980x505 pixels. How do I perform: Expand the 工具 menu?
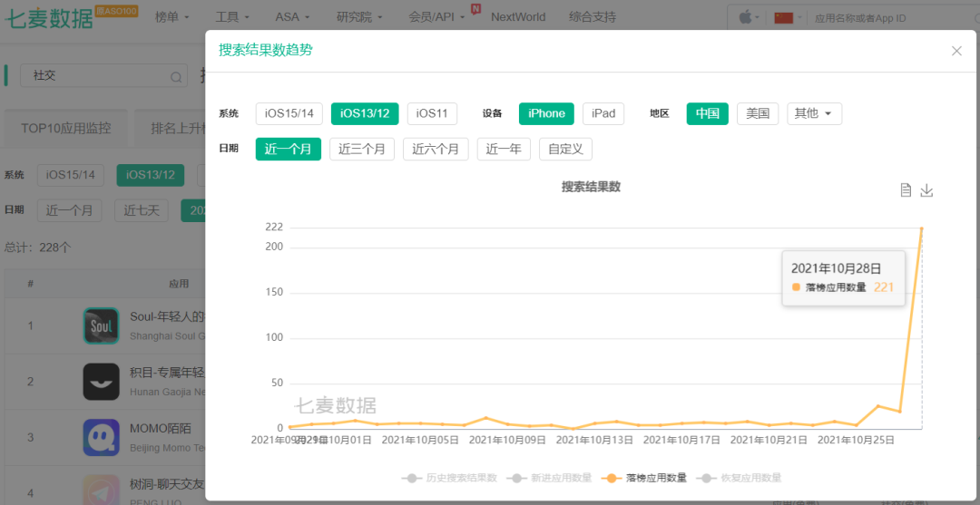coord(232,17)
